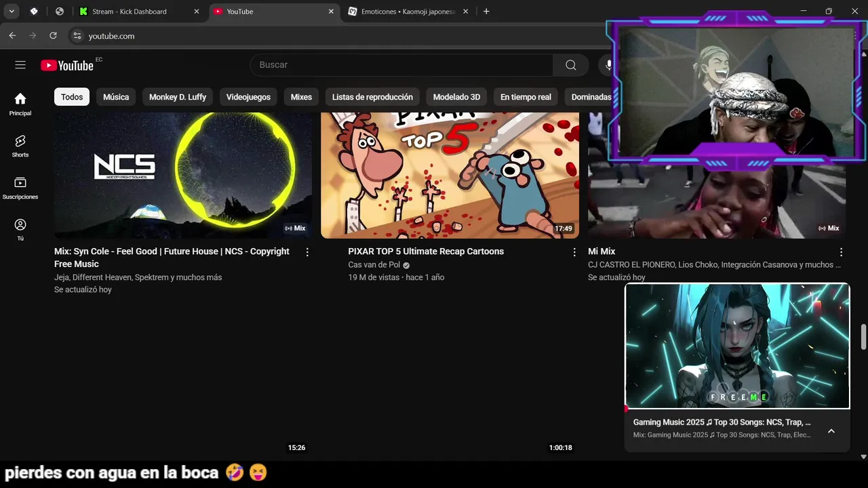This screenshot has width=868, height=488.
Task: Start voice search with microphone icon
Action: coord(608,65)
